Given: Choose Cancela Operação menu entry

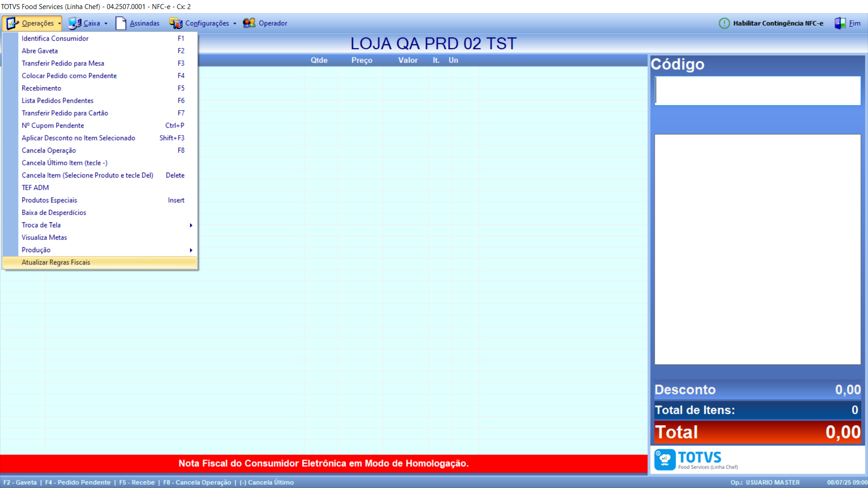Looking at the screenshot, I should 49,150.
